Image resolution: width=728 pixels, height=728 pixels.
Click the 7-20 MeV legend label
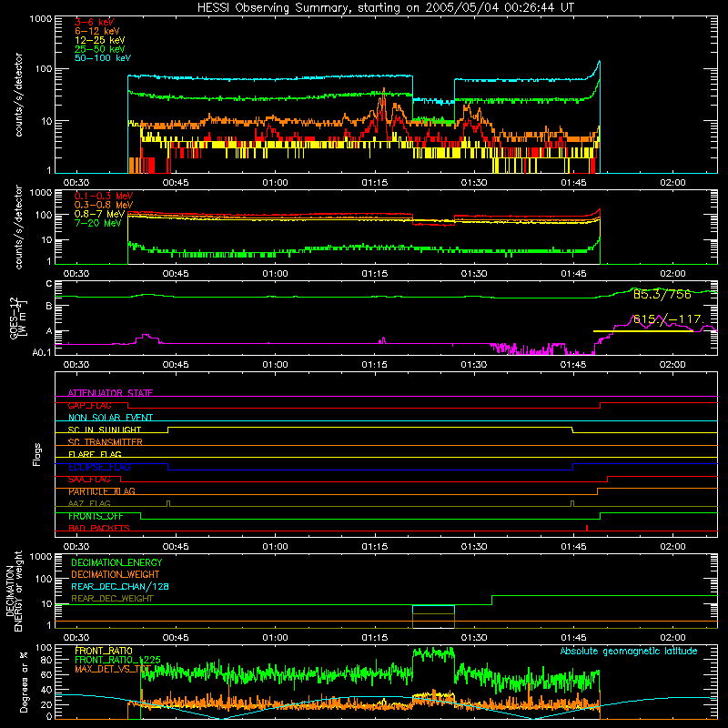[x=98, y=223]
